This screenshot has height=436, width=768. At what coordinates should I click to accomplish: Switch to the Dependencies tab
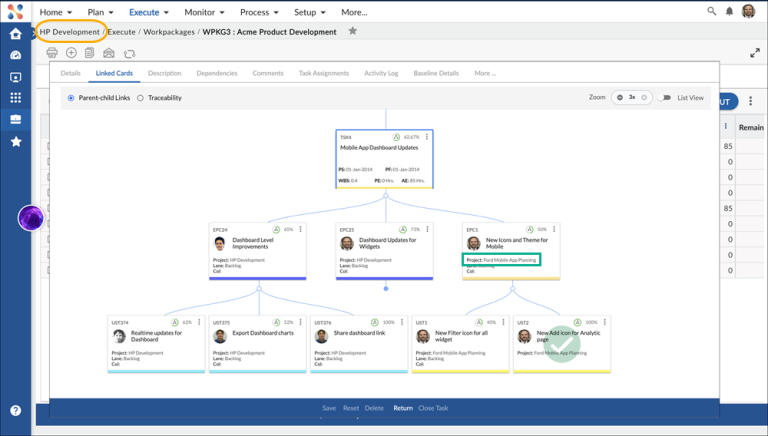217,73
